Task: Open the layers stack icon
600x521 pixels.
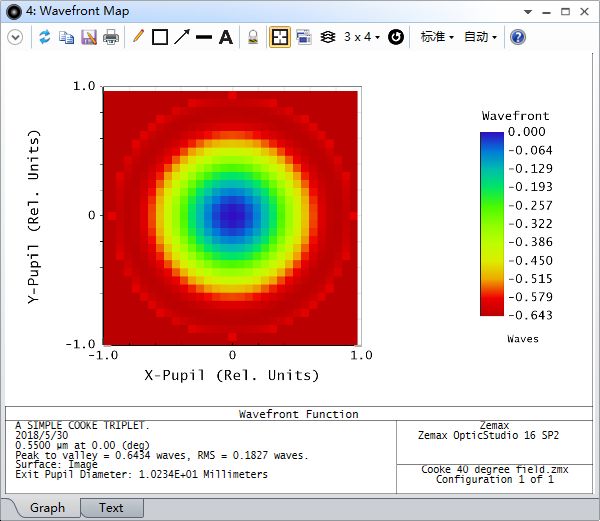Action: [328, 37]
